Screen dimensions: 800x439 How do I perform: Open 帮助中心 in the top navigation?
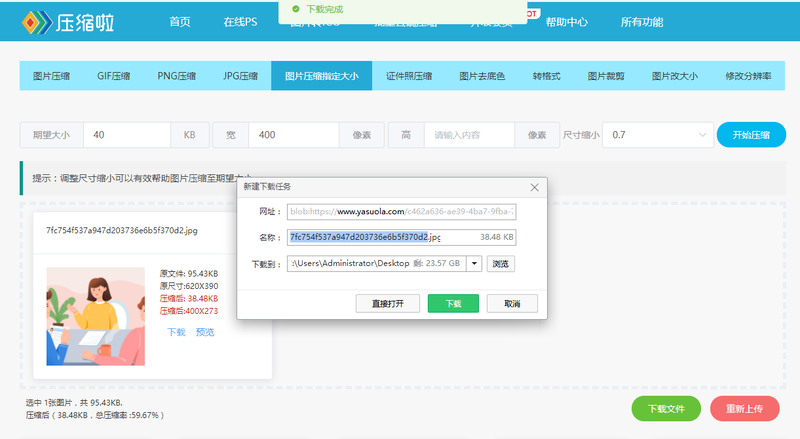tap(566, 22)
